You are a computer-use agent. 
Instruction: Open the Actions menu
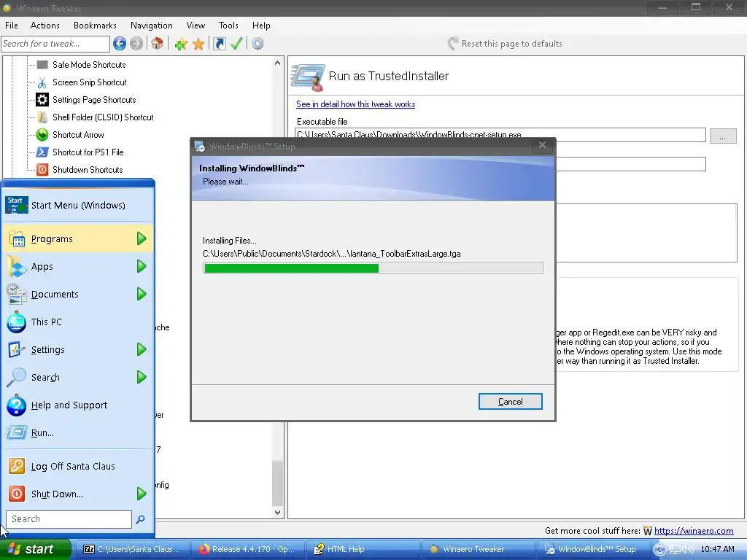[44, 26]
